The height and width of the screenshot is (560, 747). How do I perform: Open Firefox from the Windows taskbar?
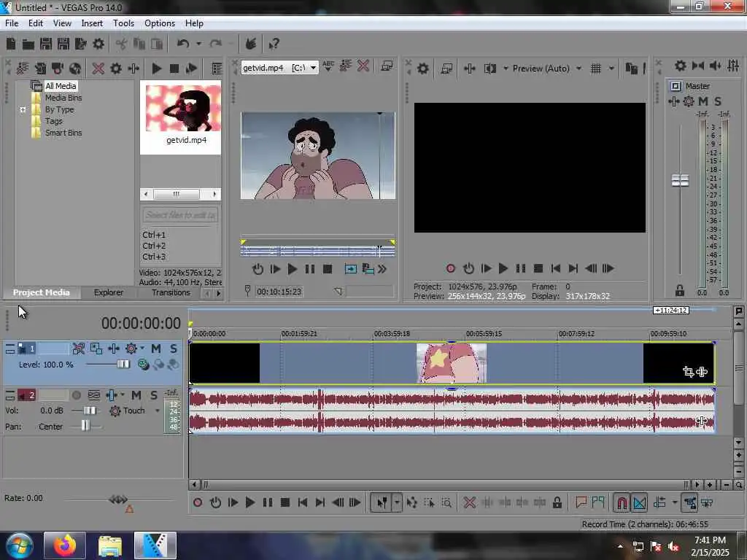65,545
